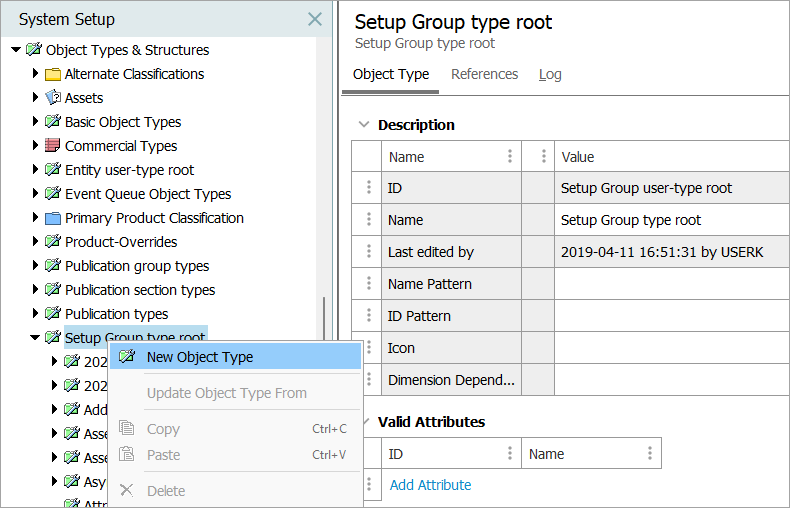790x508 pixels.
Task: Choose New Object Type from context menu
Action: point(200,357)
